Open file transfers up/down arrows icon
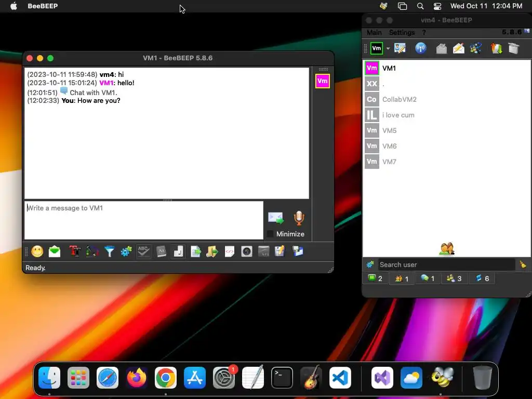The height and width of the screenshot is (399, 532). pyautogui.click(x=496, y=48)
